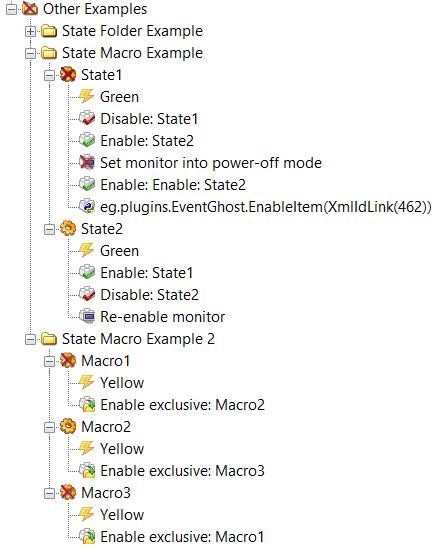436x551 pixels.
Task: Click the red check Disable: State1 icon
Action: click(x=86, y=119)
